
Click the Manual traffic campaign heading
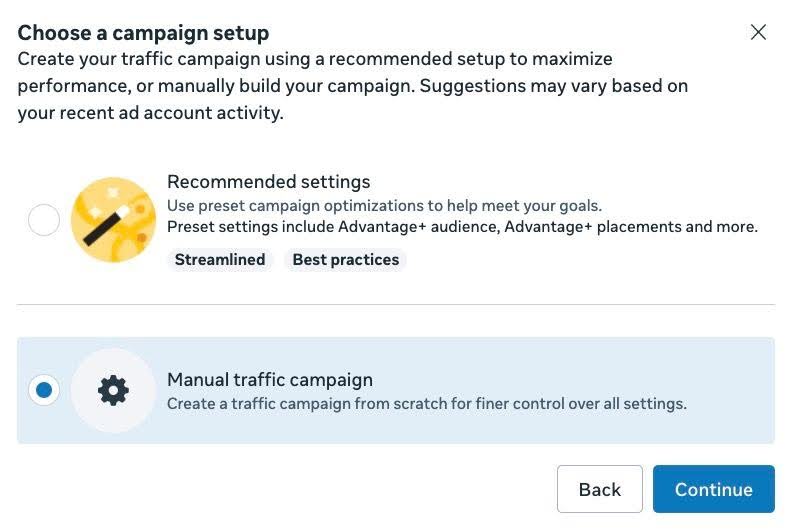[270, 380]
